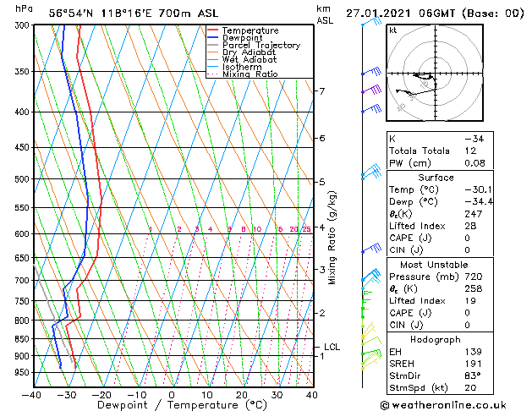Screen dimensions: 532x411
Task: Select the 'Isotherm' legend entry
Action: pos(242,67)
